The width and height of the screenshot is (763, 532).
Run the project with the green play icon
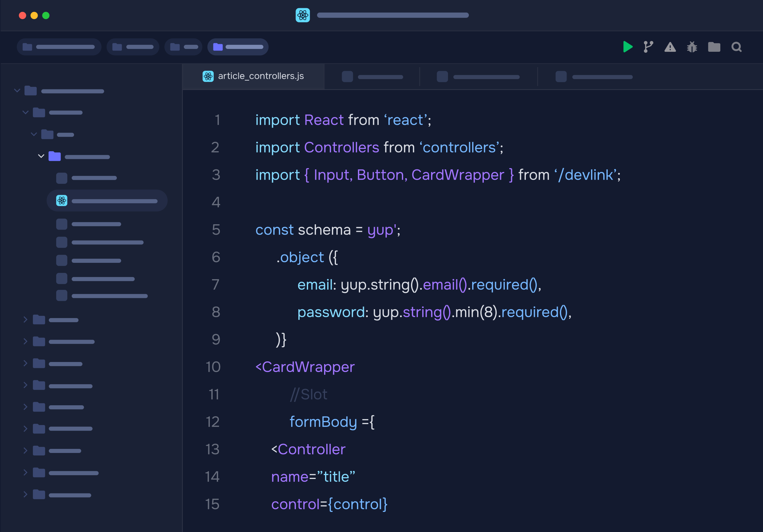pos(628,47)
